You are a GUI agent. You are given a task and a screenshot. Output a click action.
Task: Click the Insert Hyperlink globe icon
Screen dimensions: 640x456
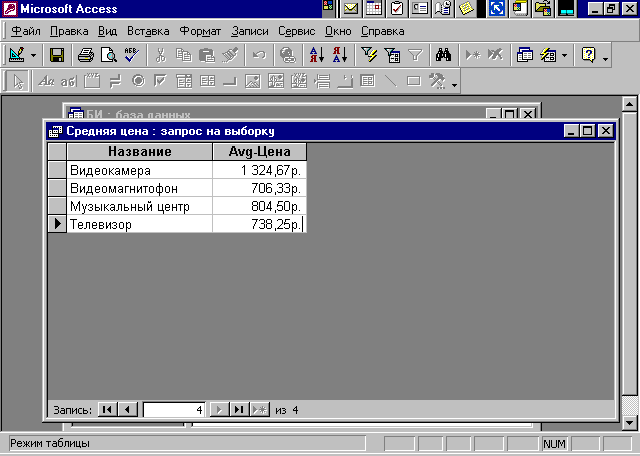pyautogui.click(x=288, y=55)
